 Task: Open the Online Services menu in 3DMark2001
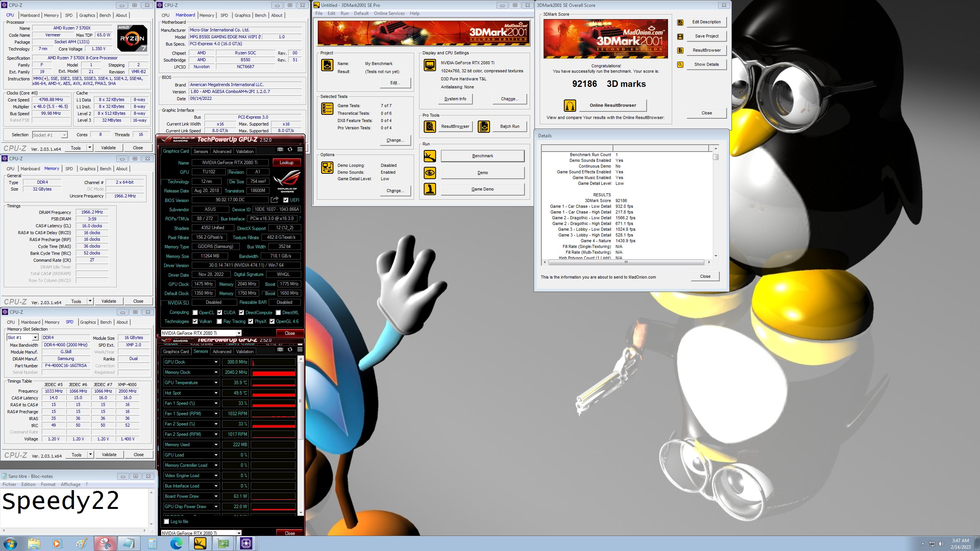point(389,13)
